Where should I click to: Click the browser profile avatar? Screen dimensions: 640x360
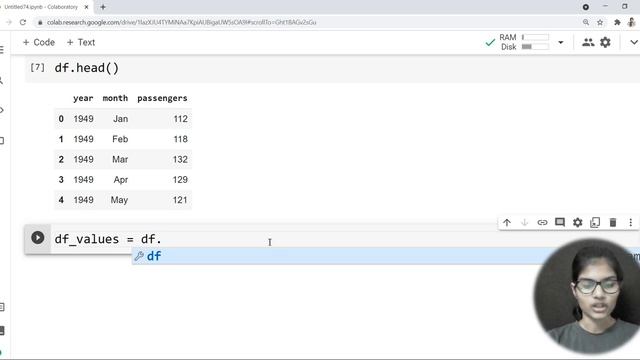click(x=632, y=22)
